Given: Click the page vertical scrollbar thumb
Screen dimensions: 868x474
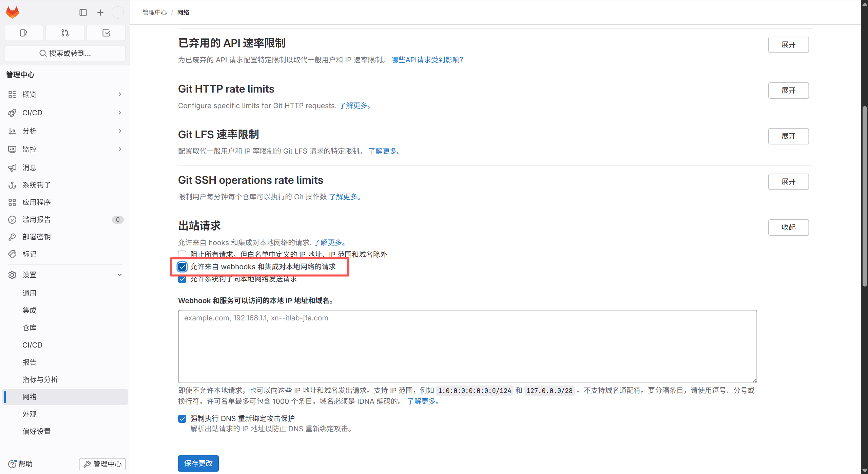Looking at the screenshot, I should pos(865,197).
